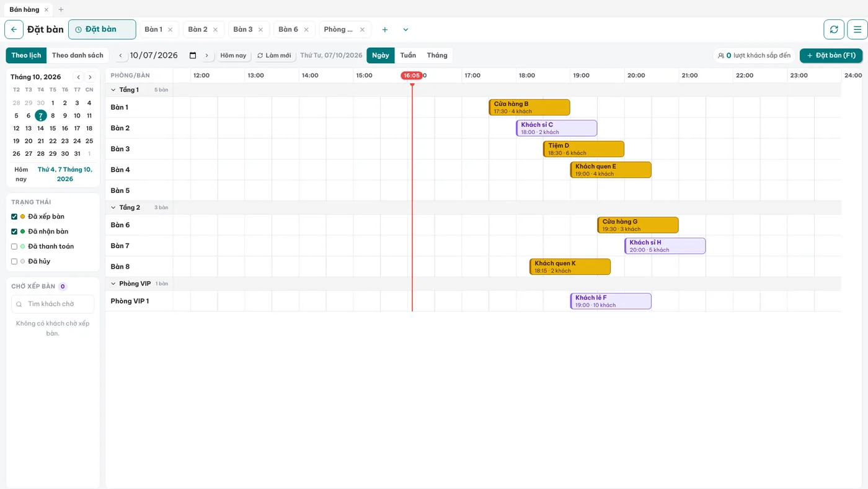Image resolution: width=868 pixels, height=489 pixels.
Task: Go to previous month in mini calendar
Action: coord(79,77)
